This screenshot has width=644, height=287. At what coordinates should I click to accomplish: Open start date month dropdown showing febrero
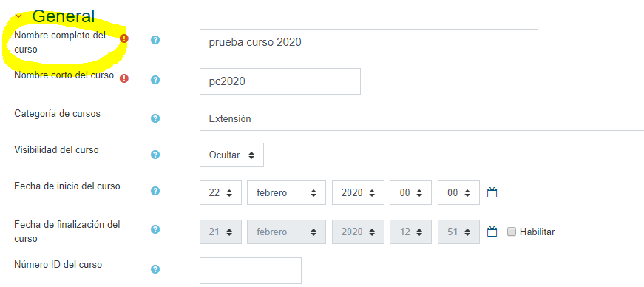pos(286,192)
